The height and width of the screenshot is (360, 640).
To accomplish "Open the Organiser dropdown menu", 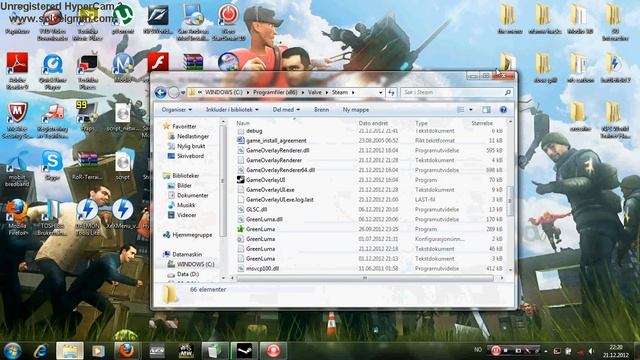I will (x=176, y=110).
